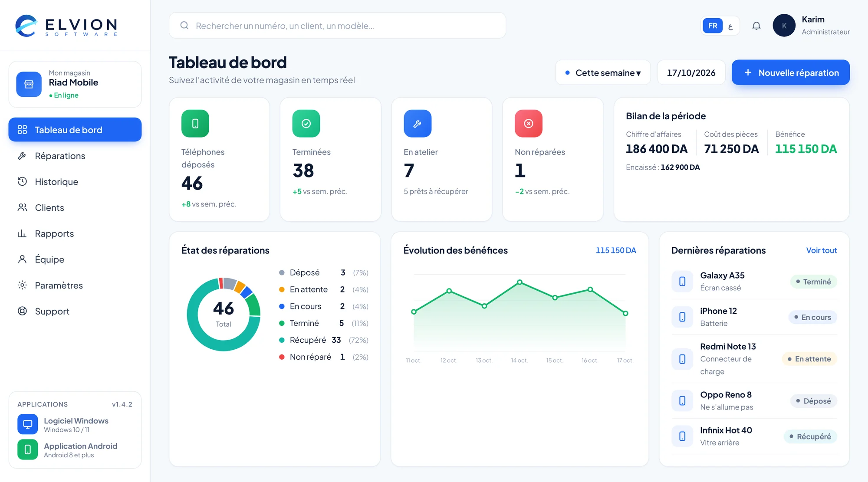Screen dimensions: 868x482
Task: Go to Réparations in the sidebar
Action: tap(75, 156)
